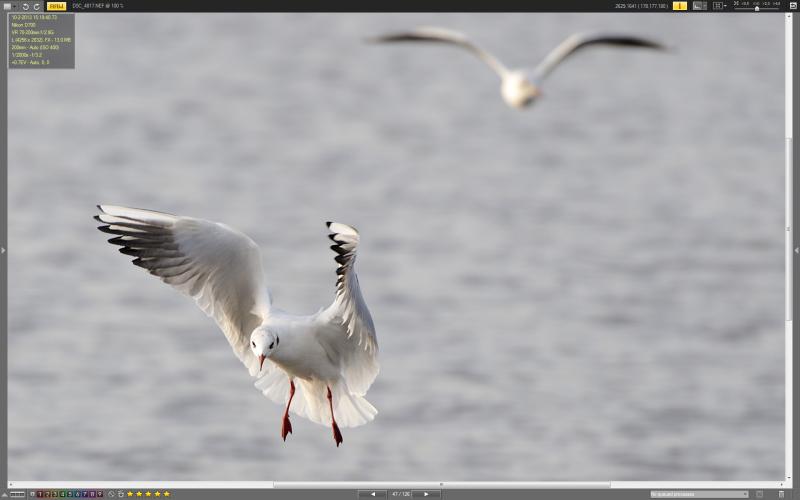Apply orange label 2

point(47,494)
